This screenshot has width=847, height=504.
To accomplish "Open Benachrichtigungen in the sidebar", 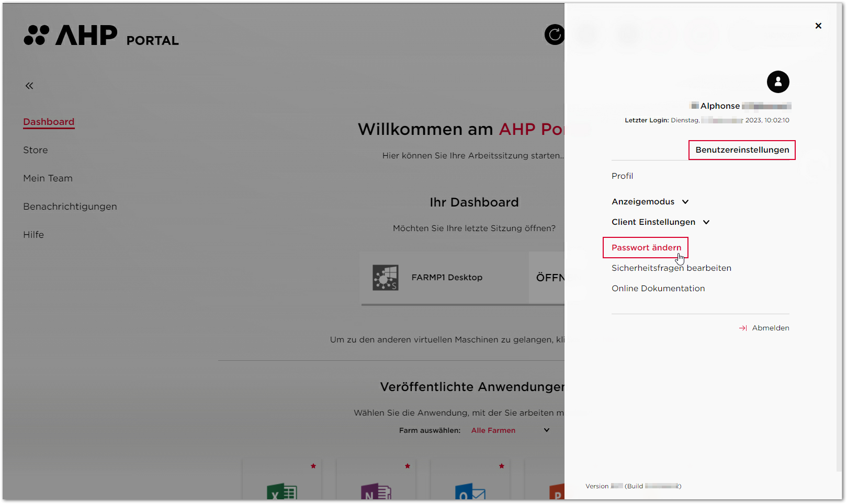I will (x=70, y=207).
